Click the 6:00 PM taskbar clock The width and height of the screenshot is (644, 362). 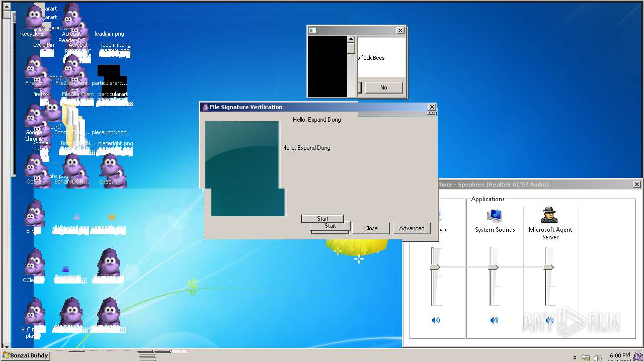pyautogui.click(x=619, y=355)
